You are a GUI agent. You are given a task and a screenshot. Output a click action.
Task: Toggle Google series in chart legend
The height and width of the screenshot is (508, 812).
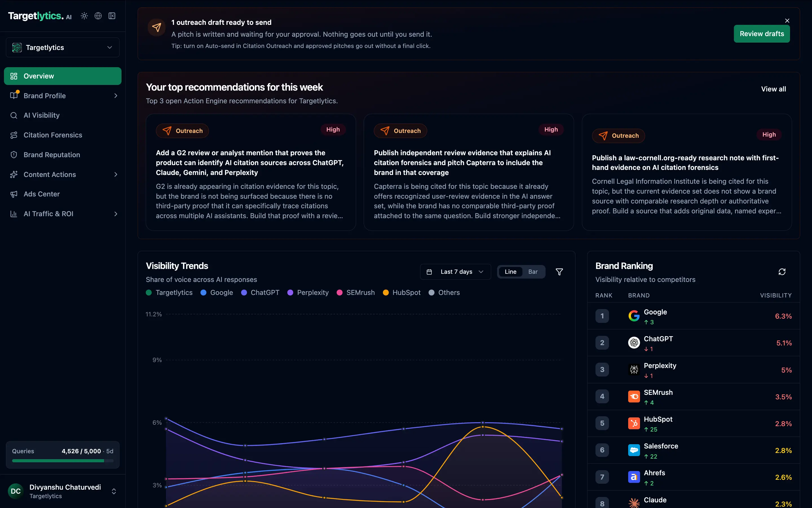217,293
